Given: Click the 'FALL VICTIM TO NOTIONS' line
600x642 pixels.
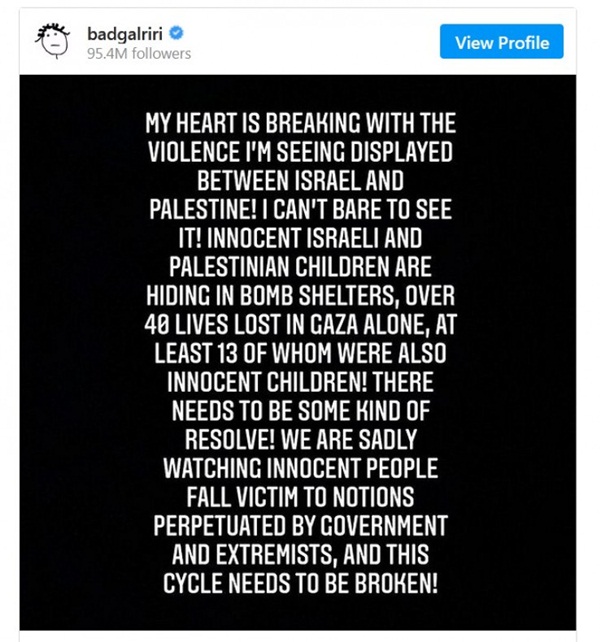Looking at the screenshot, I should point(300,497).
